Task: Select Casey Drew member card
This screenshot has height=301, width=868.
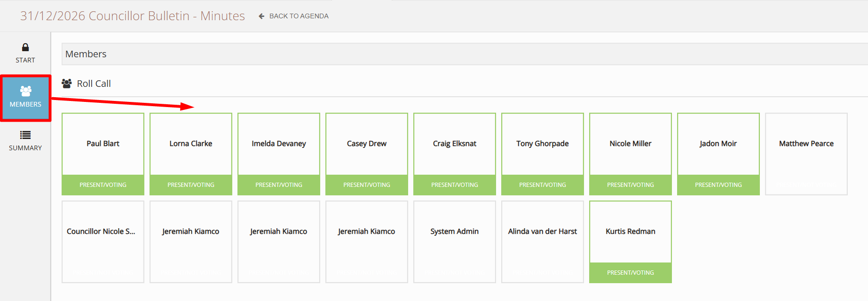Action: (x=367, y=144)
